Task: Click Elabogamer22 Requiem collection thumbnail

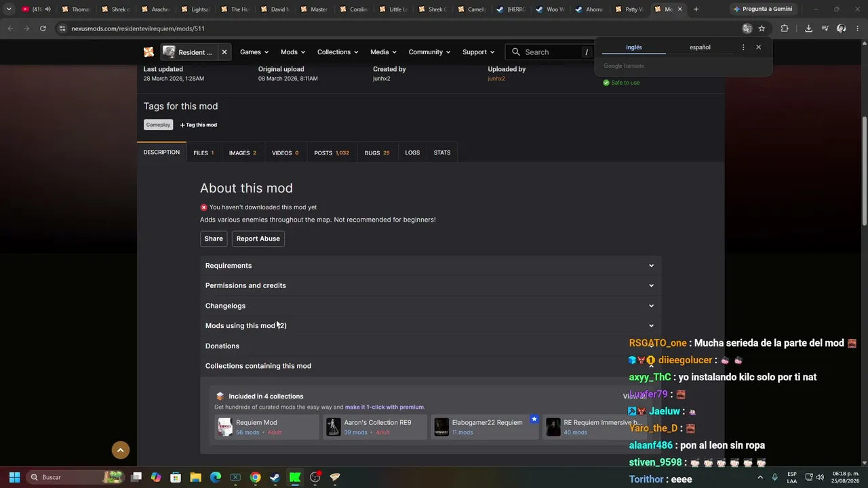Action: point(441,427)
